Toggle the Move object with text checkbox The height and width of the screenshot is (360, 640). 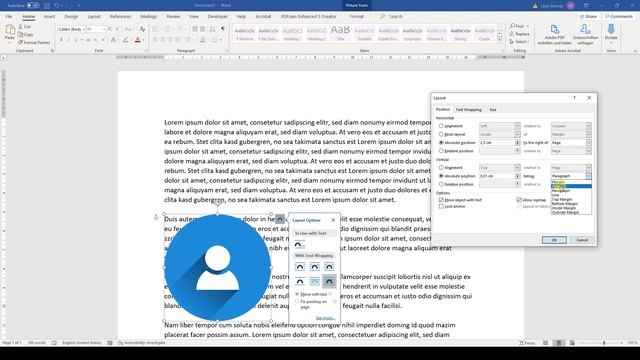pos(441,200)
